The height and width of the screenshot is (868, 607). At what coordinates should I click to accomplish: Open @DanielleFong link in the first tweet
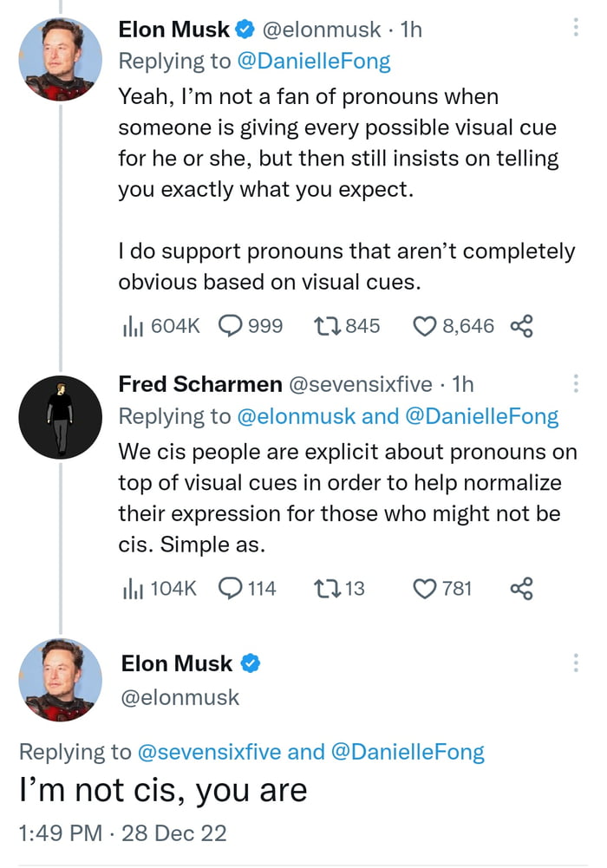[314, 61]
